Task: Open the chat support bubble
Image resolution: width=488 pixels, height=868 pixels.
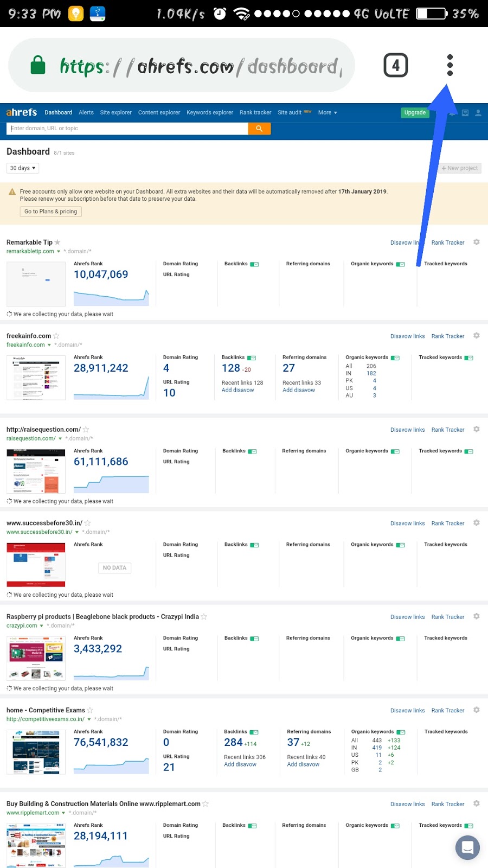Action: pos(467,847)
